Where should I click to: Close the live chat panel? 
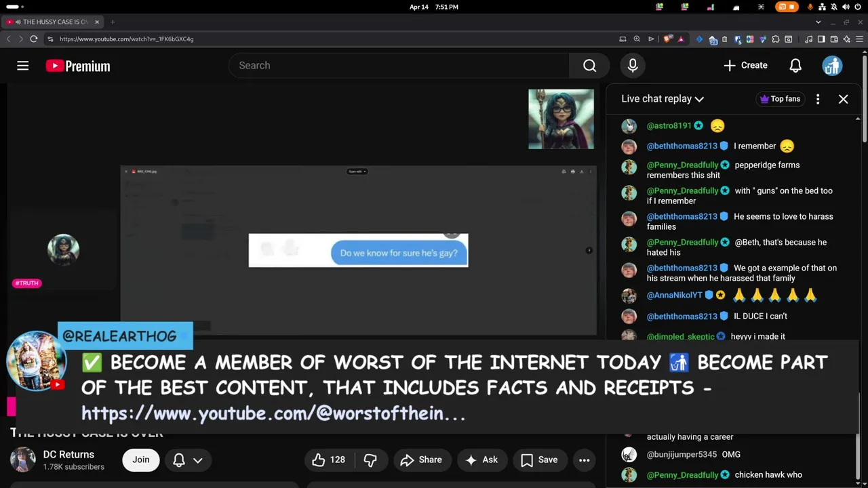(x=843, y=99)
